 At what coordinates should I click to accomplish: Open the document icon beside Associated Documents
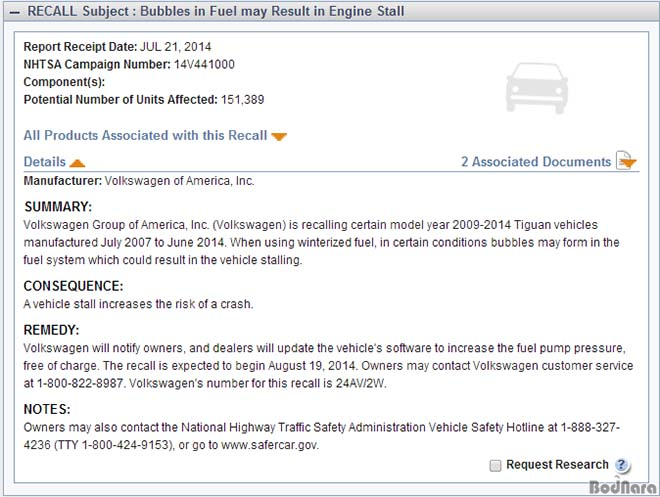point(626,161)
